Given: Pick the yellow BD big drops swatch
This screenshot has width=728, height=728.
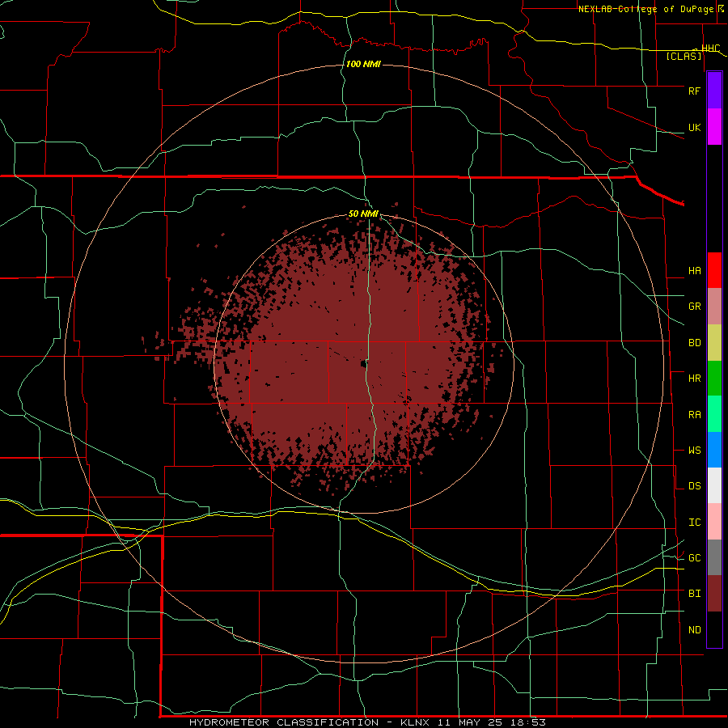Looking at the screenshot, I should (x=714, y=343).
